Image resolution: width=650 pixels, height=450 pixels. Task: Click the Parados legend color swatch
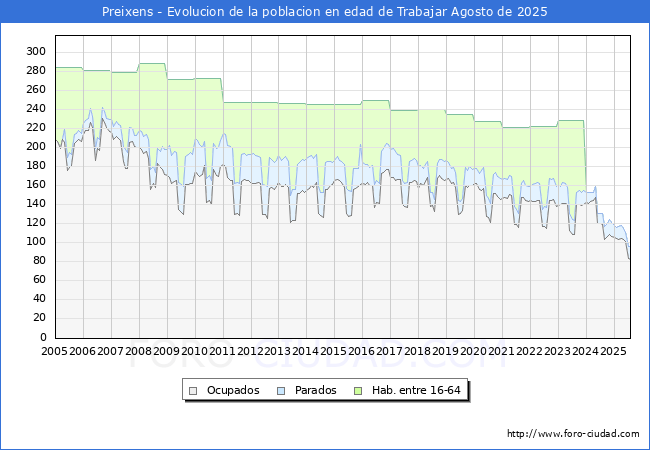point(281,391)
